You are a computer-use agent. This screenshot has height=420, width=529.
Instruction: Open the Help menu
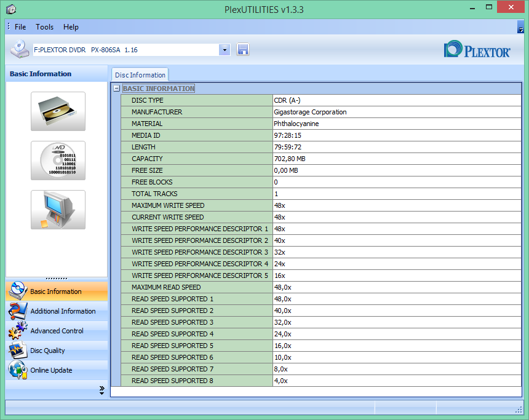pos(71,27)
